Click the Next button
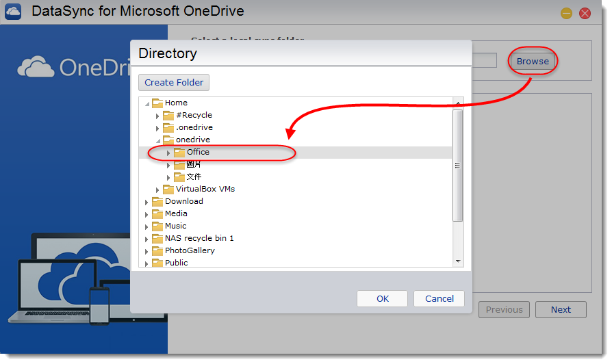 (561, 309)
